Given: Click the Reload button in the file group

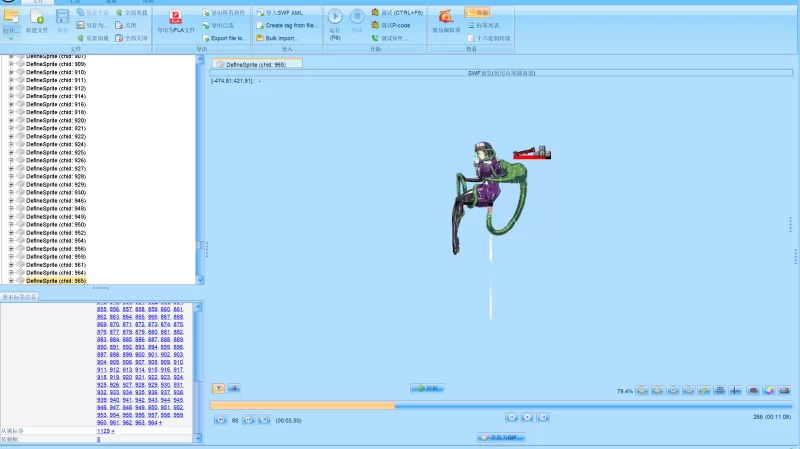Looking at the screenshot, I should [x=92, y=38].
